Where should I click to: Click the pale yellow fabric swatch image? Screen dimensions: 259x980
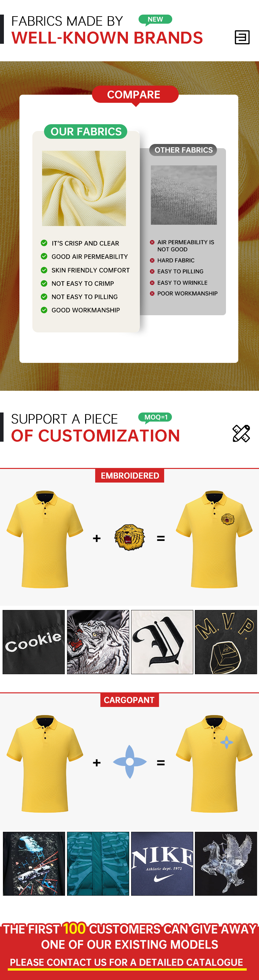(x=84, y=188)
